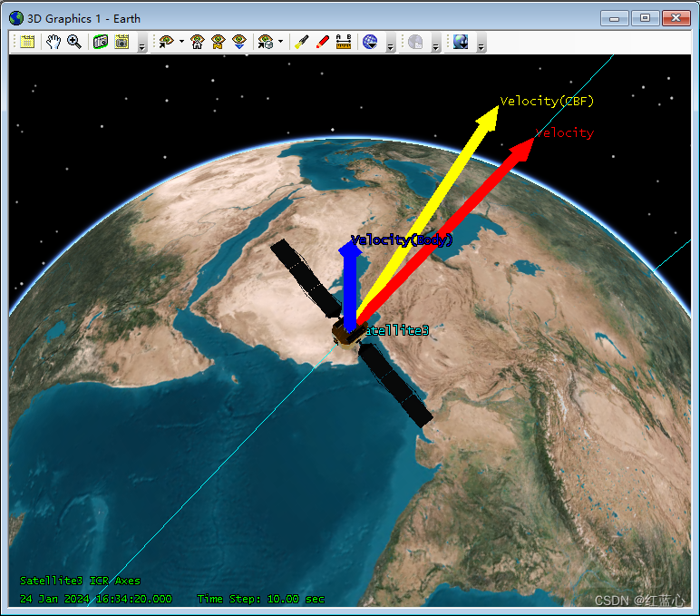Click the red Velocity vector label
Viewport: 700px width, 616px height.
(565, 132)
